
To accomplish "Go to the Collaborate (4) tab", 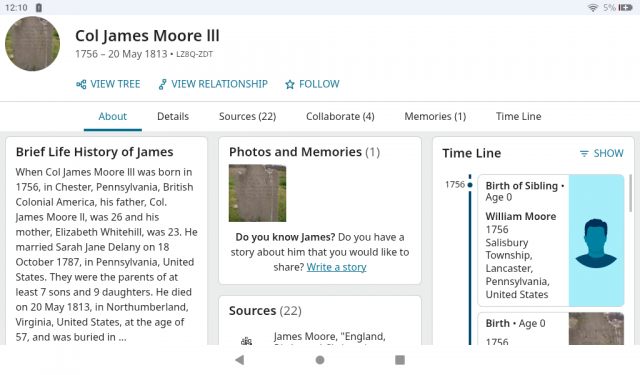I will coord(340,116).
